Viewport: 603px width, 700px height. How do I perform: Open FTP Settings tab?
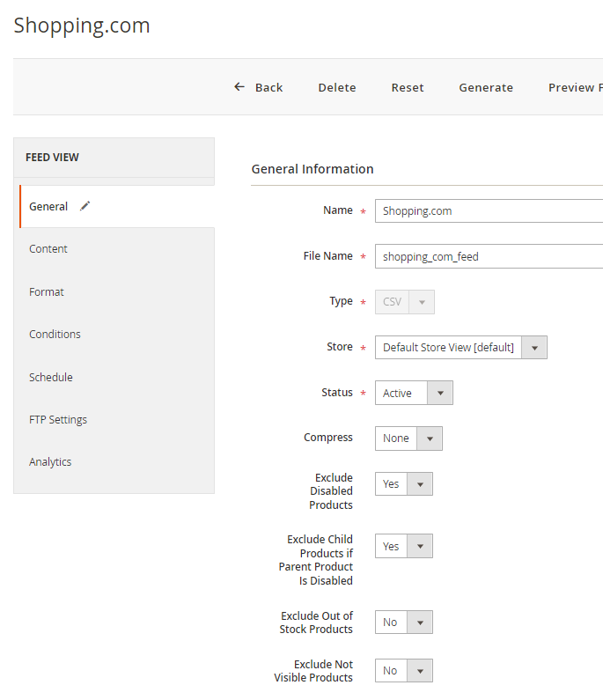coord(58,420)
